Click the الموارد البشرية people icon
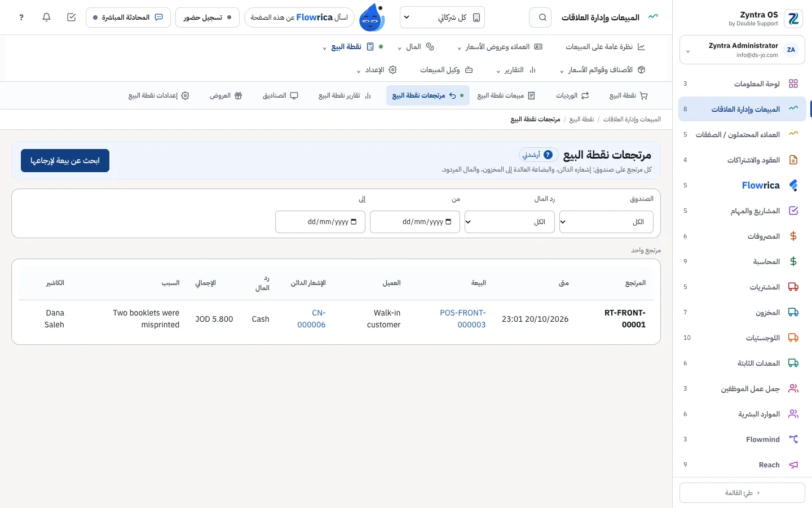The image size is (812, 508). (793, 414)
